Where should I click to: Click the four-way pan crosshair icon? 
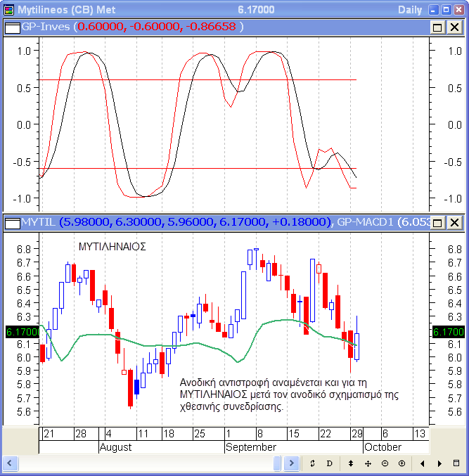[368, 464]
